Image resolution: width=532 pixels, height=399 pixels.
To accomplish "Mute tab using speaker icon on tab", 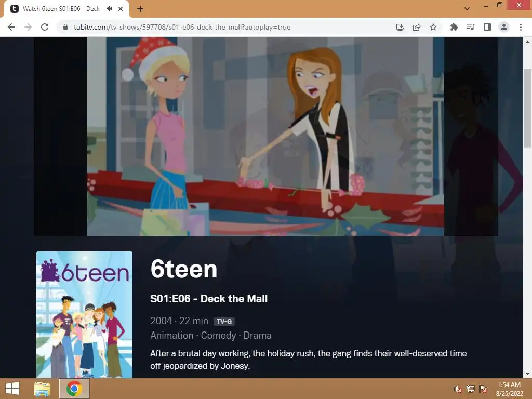I will 109,9.
